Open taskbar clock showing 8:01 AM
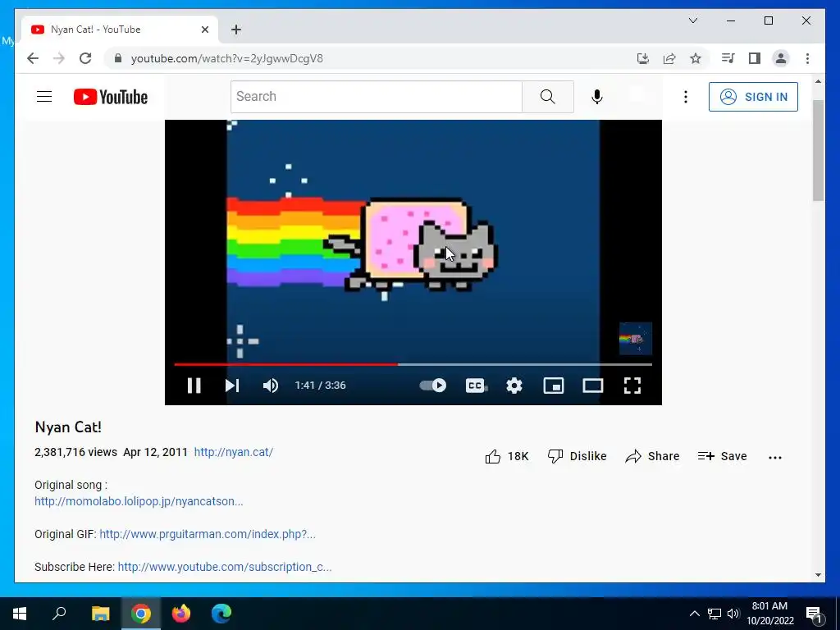840x630 pixels. point(769,614)
